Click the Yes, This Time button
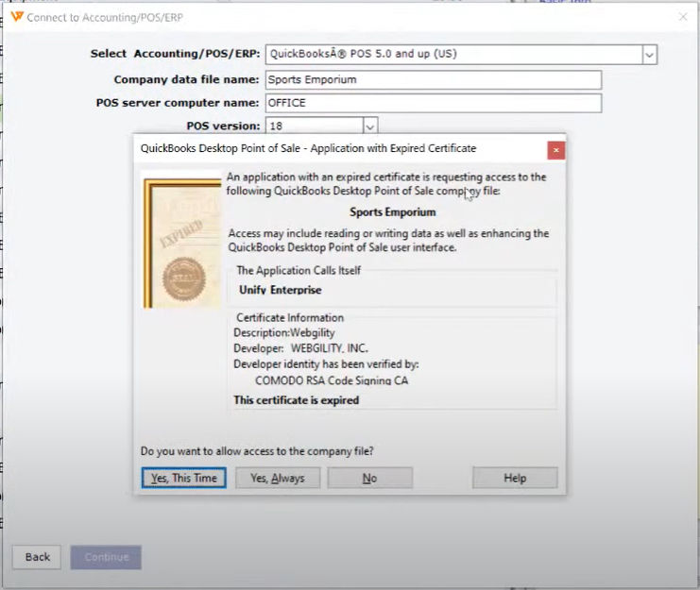The image size is (700, 590). tap(183, 478)
